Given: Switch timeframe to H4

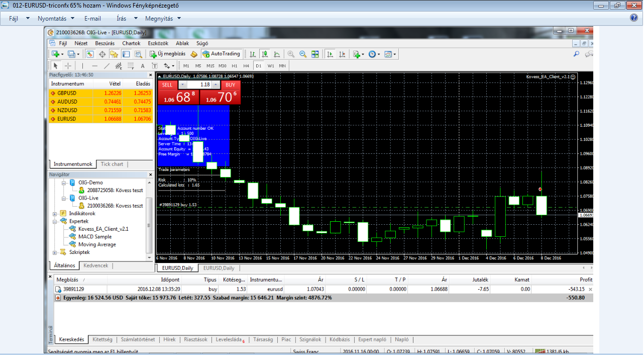Looking at the screenshot, I should click(246, 66).
